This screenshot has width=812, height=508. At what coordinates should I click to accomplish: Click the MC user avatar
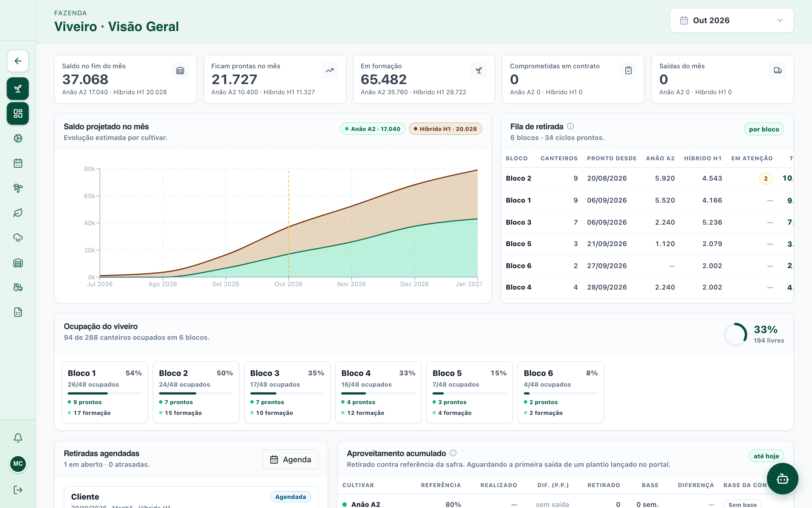[x=18, y=464]
